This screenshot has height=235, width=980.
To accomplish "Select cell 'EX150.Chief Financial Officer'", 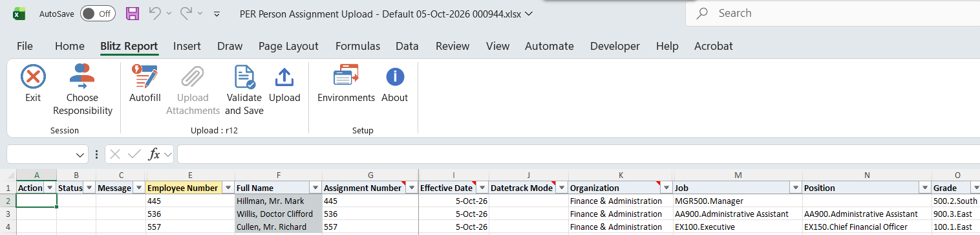I will click(867, 227).
